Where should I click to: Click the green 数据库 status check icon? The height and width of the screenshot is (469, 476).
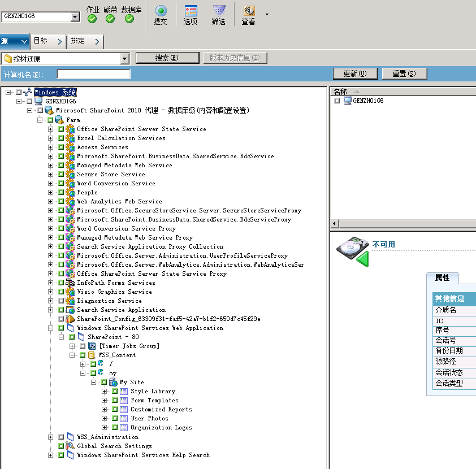[x=129, y=19]
